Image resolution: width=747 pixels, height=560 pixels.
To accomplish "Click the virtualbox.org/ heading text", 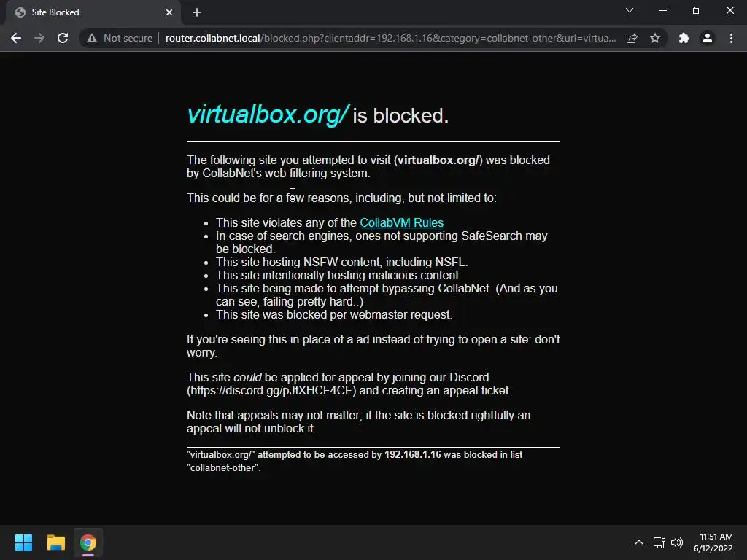I will coord(268,114).
